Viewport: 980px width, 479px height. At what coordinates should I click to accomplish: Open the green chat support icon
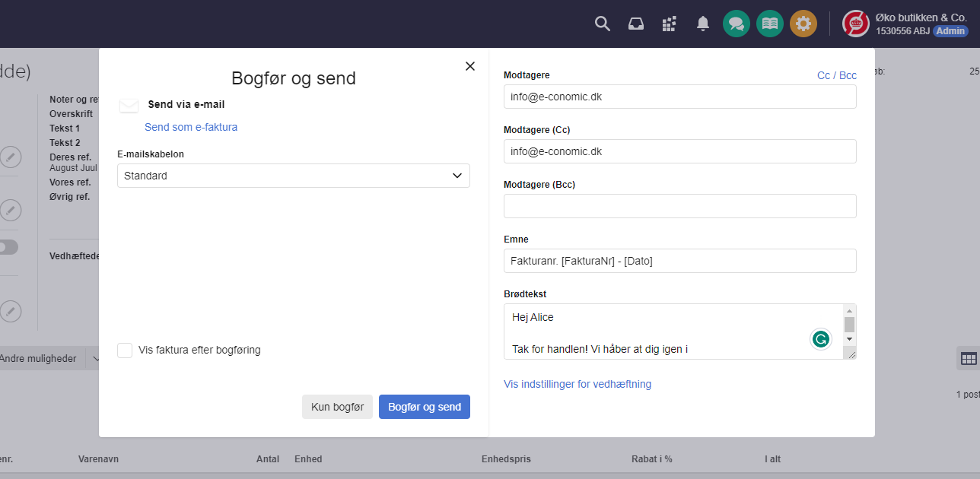pyautogui.click(x=736, y=24)
